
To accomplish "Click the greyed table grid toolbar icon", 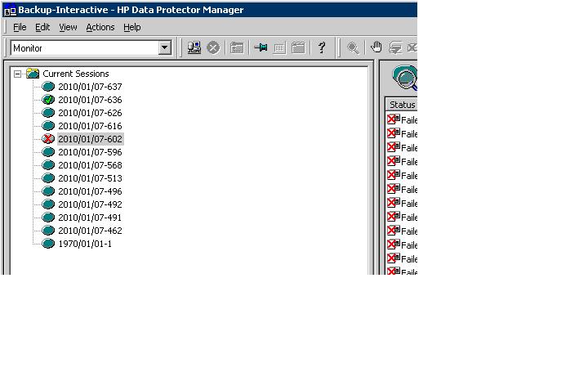I will pyautogui.click(x=279, y=48).
